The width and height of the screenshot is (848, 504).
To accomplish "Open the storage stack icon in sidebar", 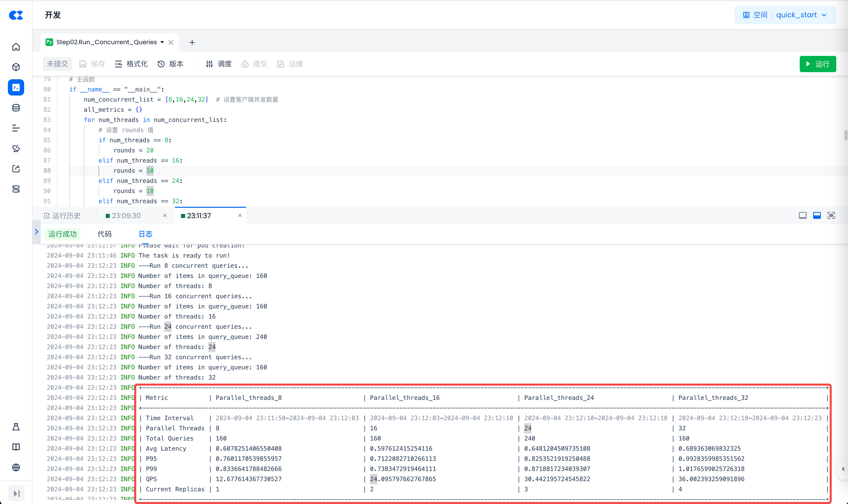I will 16,189.
